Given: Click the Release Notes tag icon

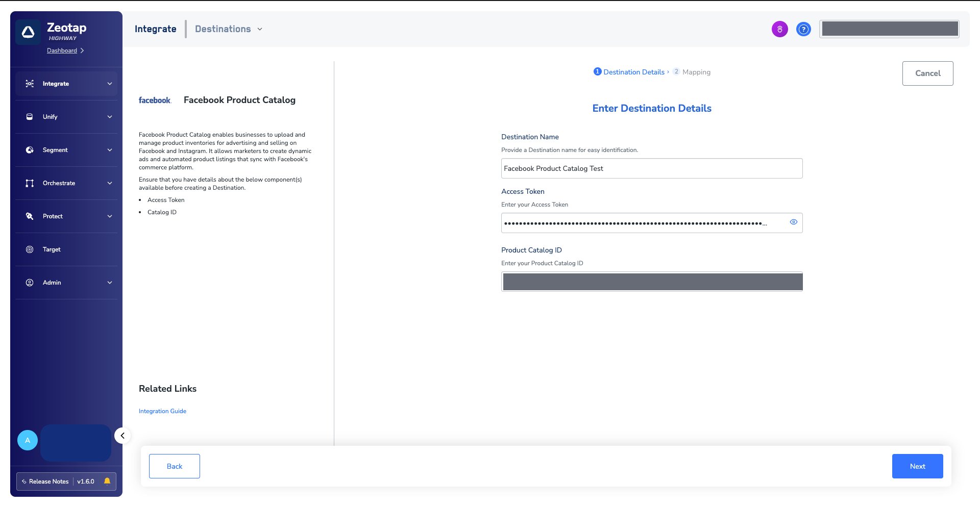Looking at the screenshot, I should (x=24, y=481).
